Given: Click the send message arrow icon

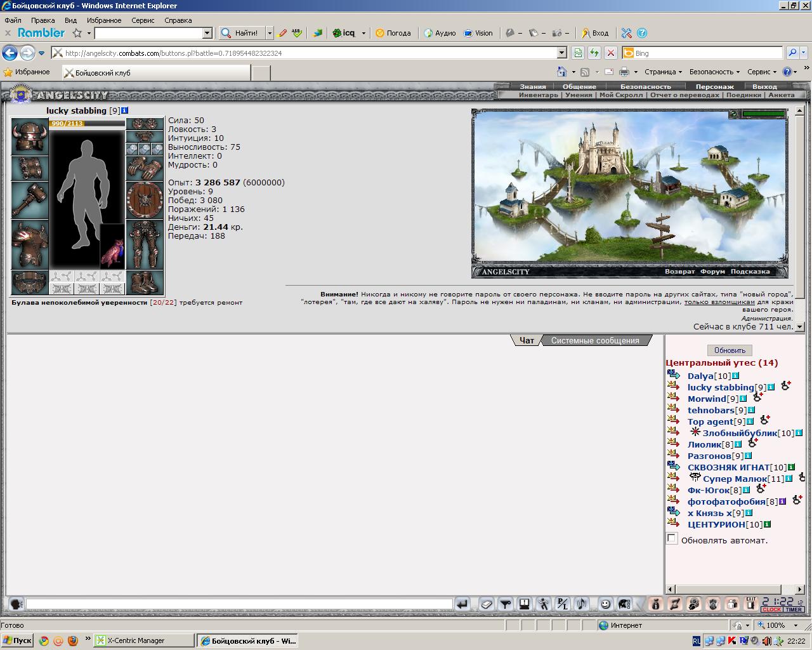Looking at the screenshot, I should tap(462, 604).
